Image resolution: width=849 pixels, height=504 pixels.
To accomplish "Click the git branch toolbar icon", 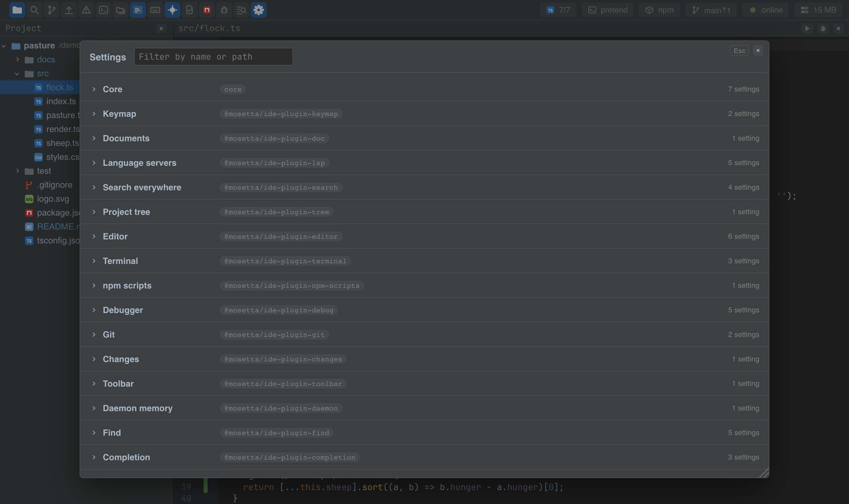I will (x=52, y=10).
